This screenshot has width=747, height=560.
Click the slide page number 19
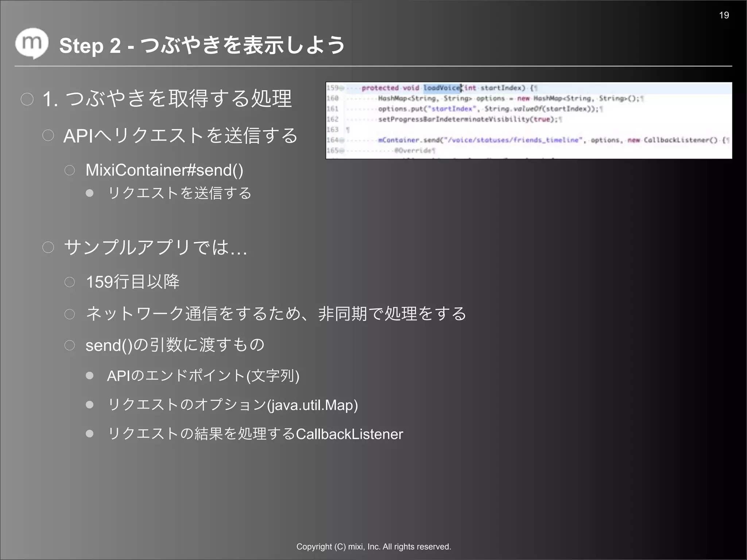coord(724,15)
